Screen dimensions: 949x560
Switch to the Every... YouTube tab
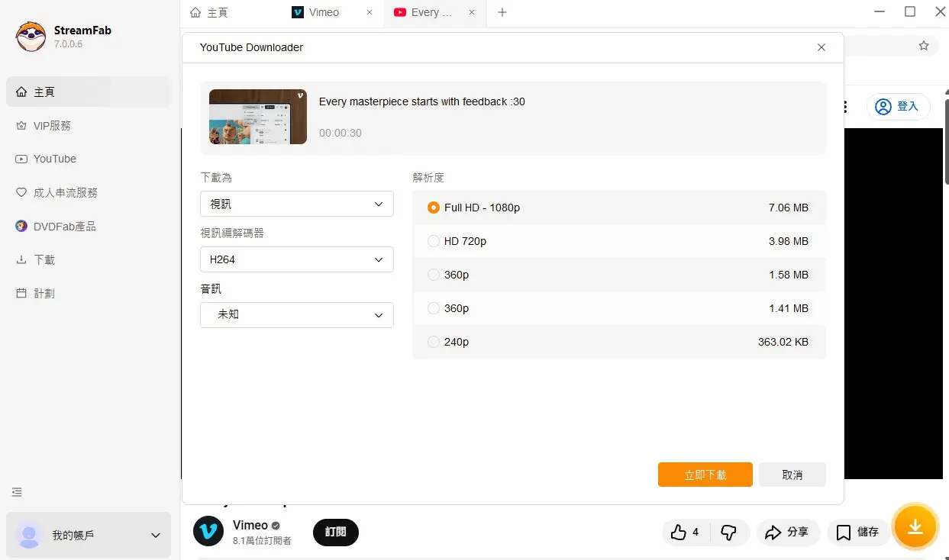click(x=423, y=12)
